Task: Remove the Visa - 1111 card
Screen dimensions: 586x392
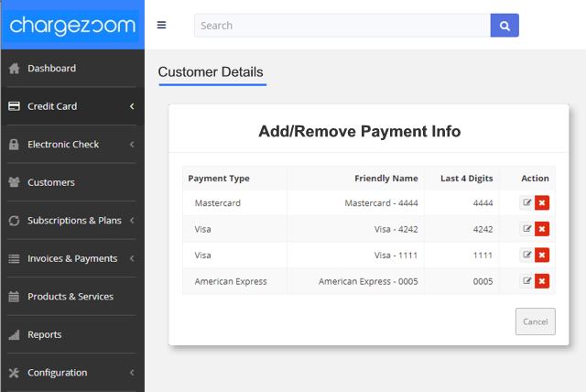Action: tap(542, 256)
